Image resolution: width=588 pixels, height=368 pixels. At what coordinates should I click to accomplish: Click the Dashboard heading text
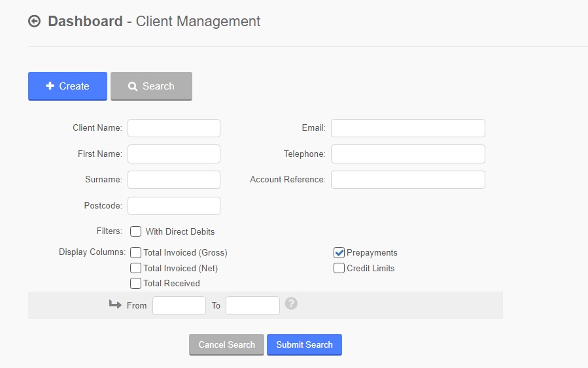pos(85,22)
